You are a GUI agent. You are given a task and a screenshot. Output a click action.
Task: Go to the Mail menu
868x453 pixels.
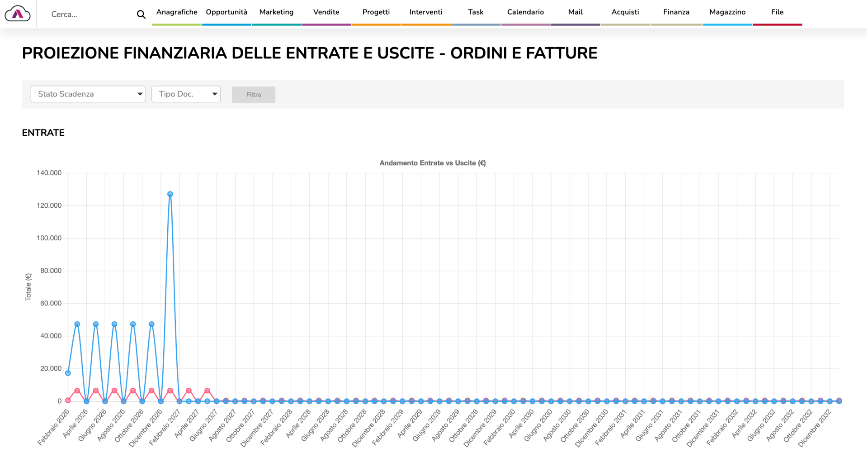(x=575, y=12)
